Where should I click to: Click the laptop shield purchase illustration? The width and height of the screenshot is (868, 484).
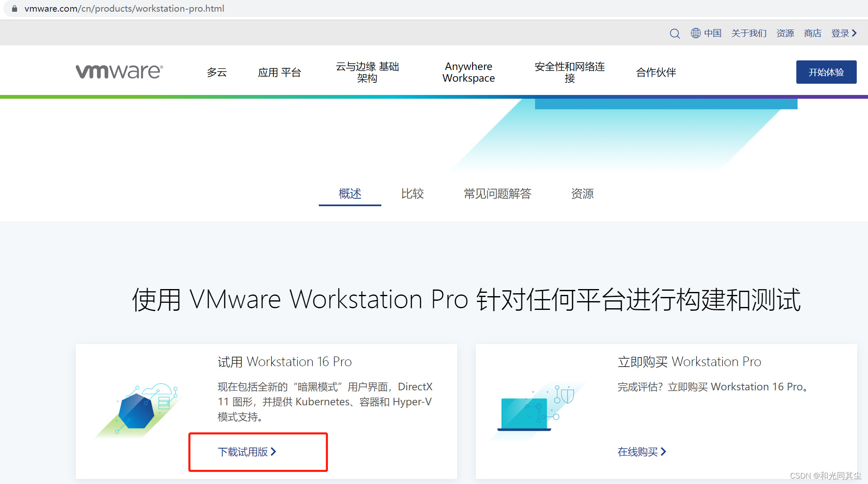[537, 412]
